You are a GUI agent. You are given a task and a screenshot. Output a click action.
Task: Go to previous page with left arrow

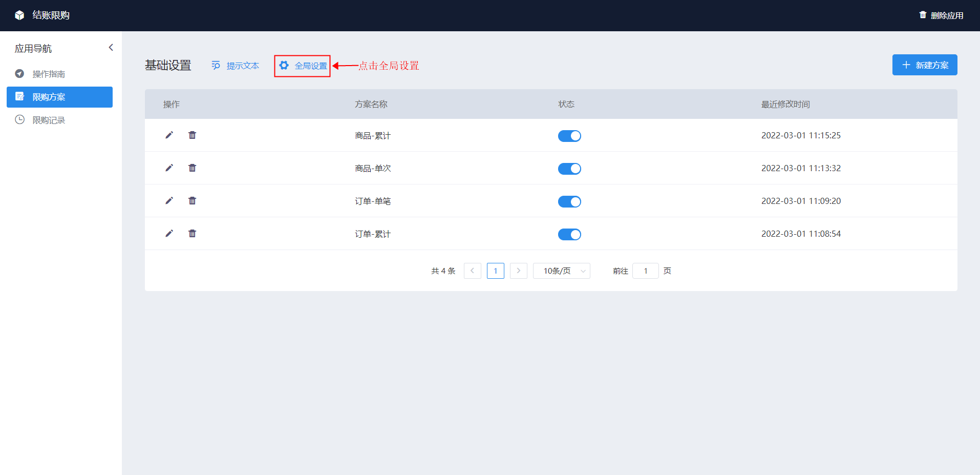tap(472, 271)
